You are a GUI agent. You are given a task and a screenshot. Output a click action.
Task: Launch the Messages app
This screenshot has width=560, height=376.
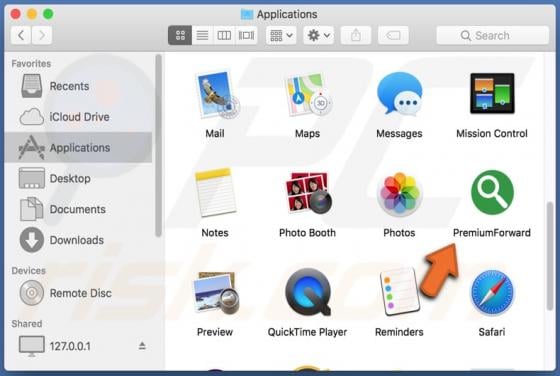coord(400,94)
